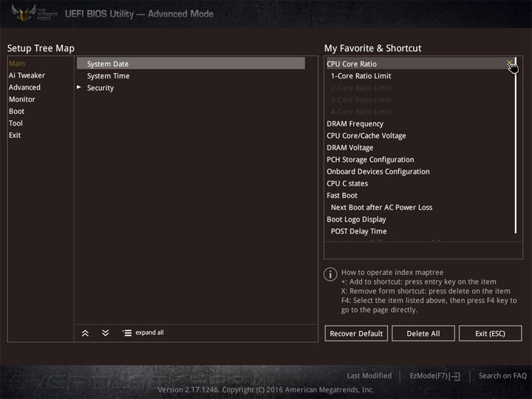
Task: Select System Date tree item
Action: point(191,64)
